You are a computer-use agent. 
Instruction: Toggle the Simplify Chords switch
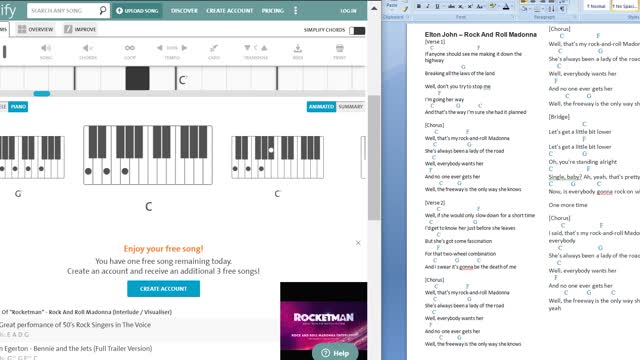[x=357, y=30]
